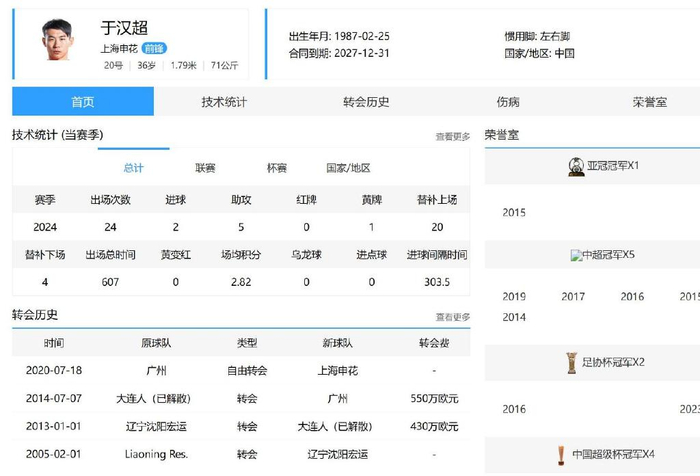Viewport: 700px width, 476px height.
Task: Click 上海申花 in the 2020-07-18 transfer row
Action: 338,371
